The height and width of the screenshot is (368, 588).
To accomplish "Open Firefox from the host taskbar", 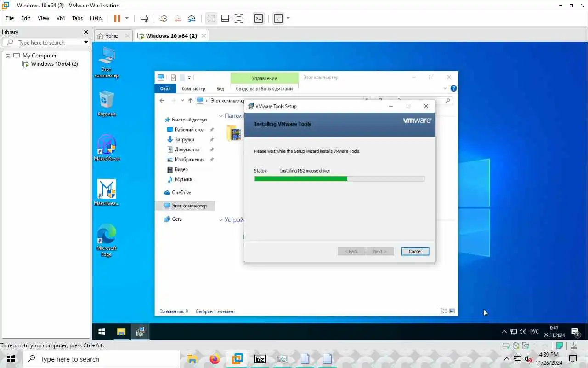I will point(215,359).
